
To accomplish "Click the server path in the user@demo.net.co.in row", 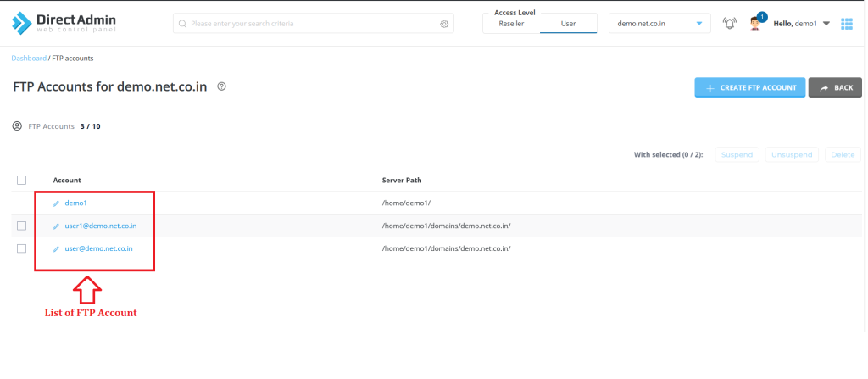I will 446,248.
